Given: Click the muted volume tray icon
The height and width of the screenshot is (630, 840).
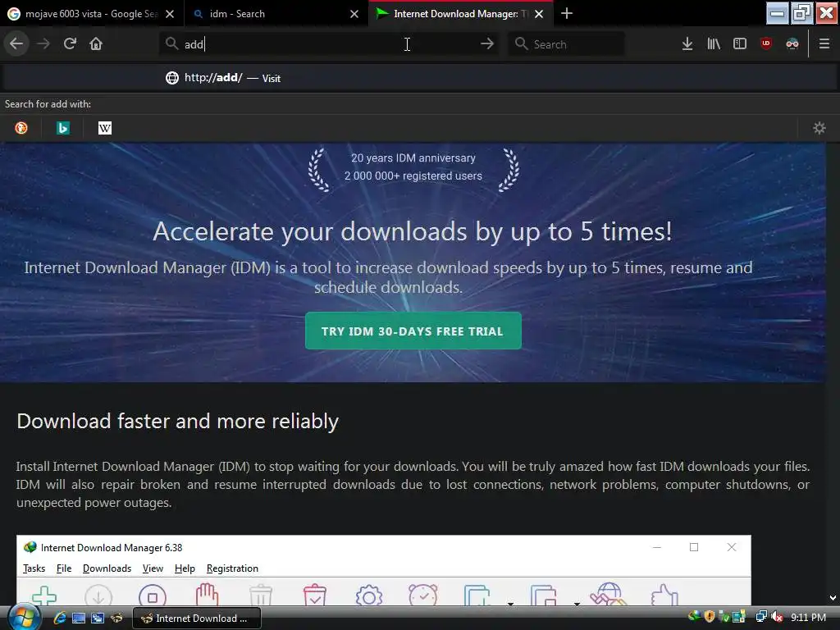Looking at the screenshot, I should point(777,617).
